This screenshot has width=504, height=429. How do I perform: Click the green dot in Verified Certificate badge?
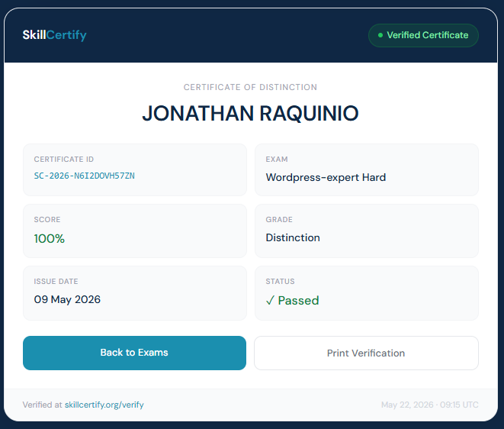(380, 35)
